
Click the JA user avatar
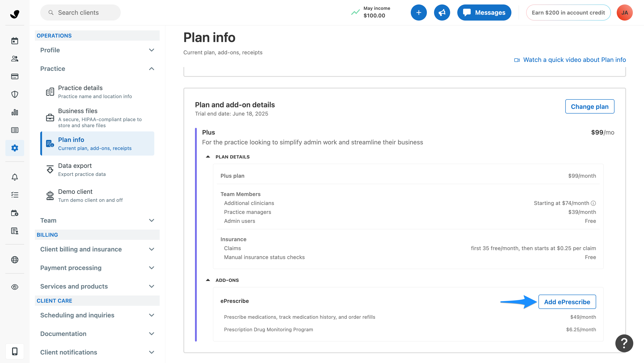pyautogui.click(x=625, y=13)
